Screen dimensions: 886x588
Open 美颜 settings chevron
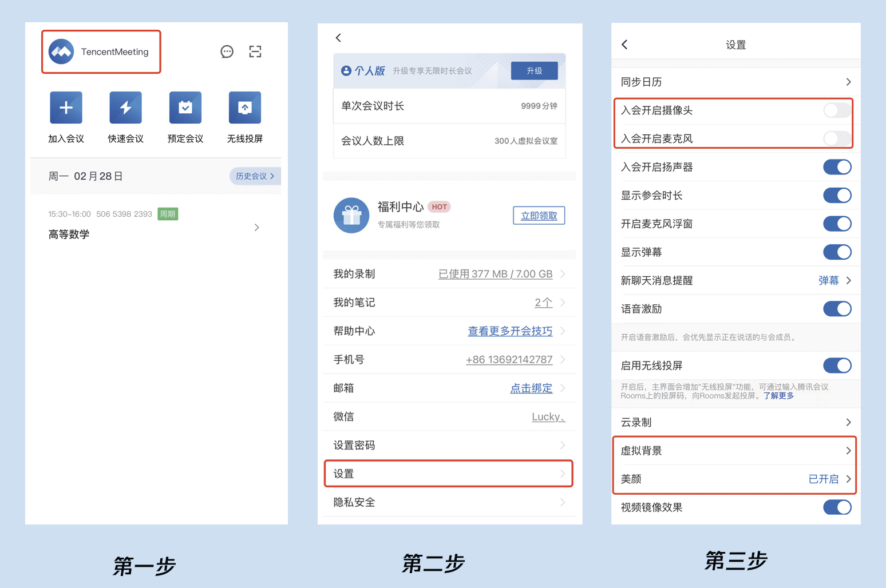pos(848,479)
